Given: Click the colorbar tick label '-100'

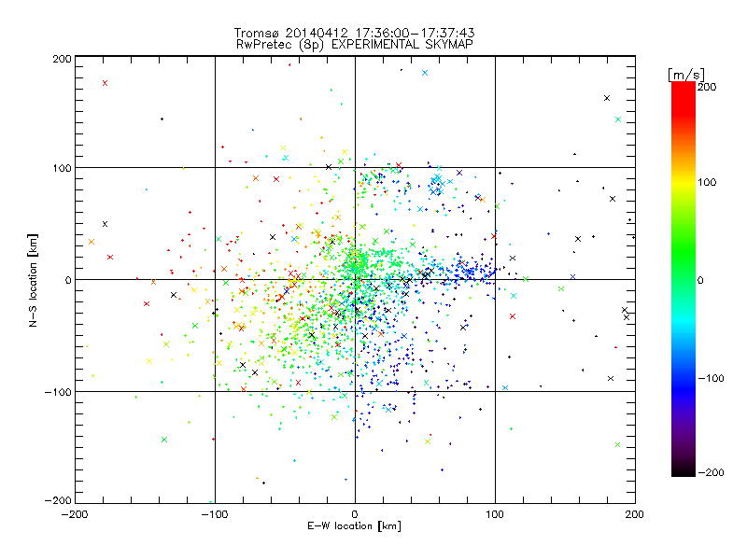Looking at the screenshot, I should coord(711,379).
